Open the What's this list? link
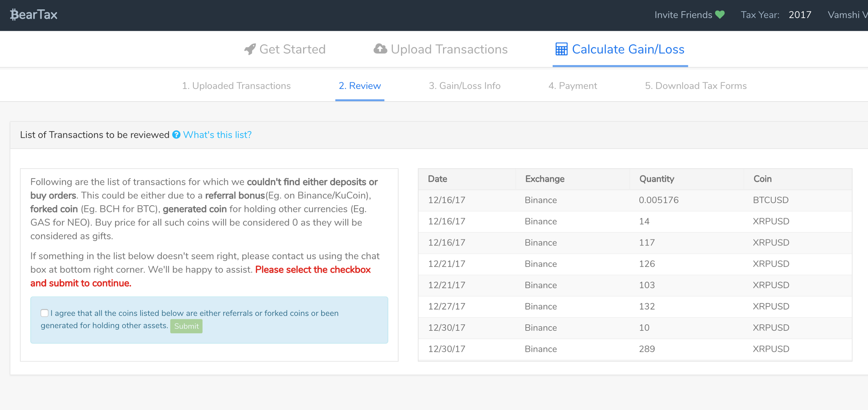Image resolution: width=868 pixels, height=410 pixels. click(x=217, y=135)
